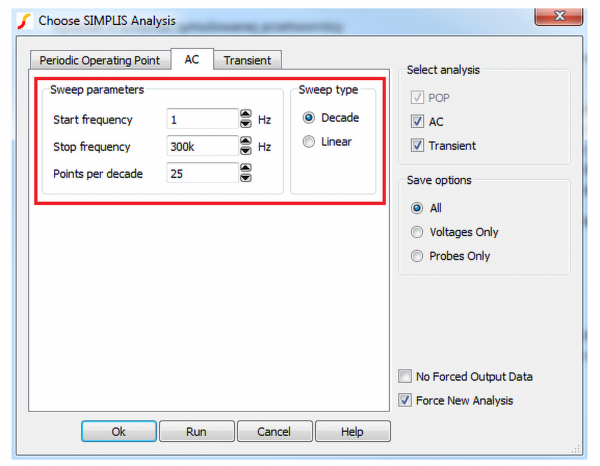This screenshot has height=466, width=600.
Task: Switch to Periodic Operating Point tab
Action: (x=99, y=60)
